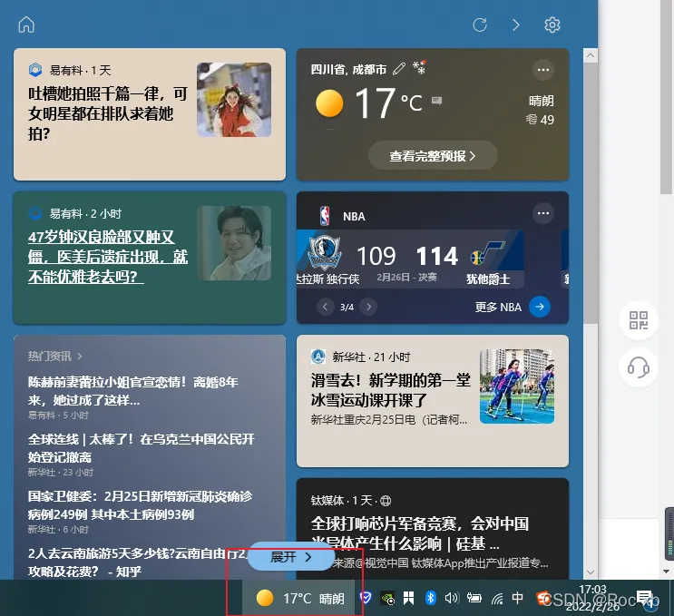Open the Dallas Mavericks team logo
Image resolution: width=674 pixels, height=616 pixels.
(x=325, y=253)
